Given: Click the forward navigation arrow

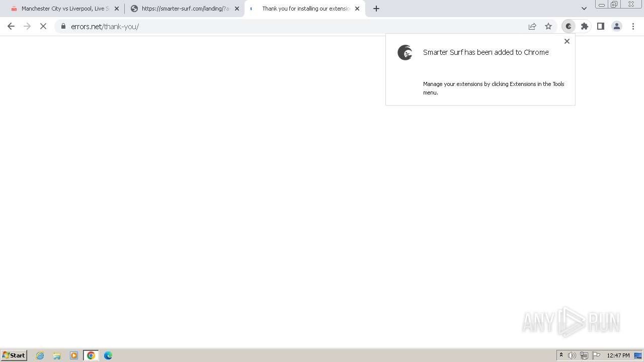Looking at the screenshot, I should [x=27, y=26].
